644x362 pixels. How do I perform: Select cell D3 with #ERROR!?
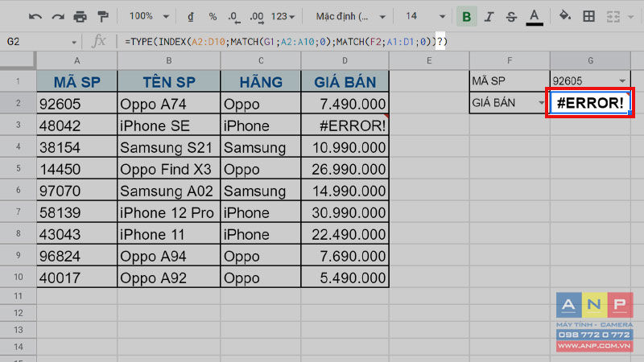point(345,125)
